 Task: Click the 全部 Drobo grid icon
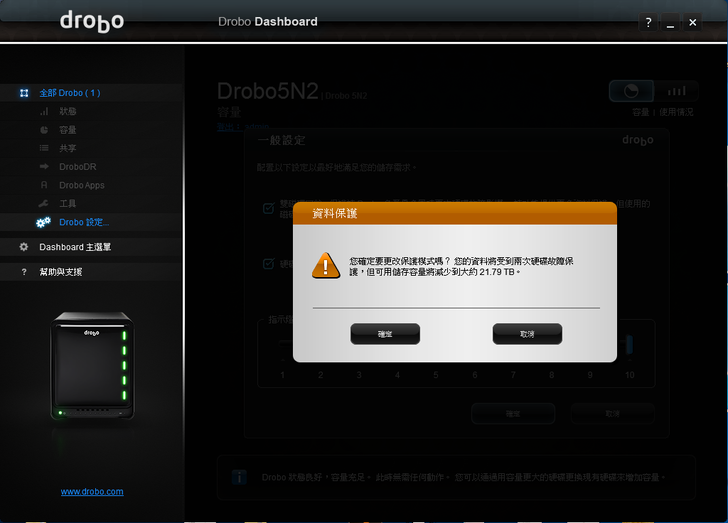[24, 93]
